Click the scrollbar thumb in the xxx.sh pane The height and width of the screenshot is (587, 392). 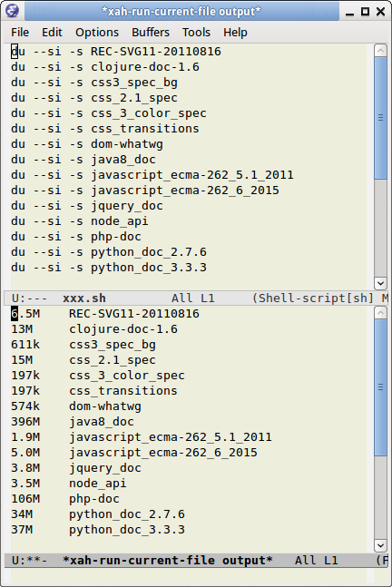point(380,118)
